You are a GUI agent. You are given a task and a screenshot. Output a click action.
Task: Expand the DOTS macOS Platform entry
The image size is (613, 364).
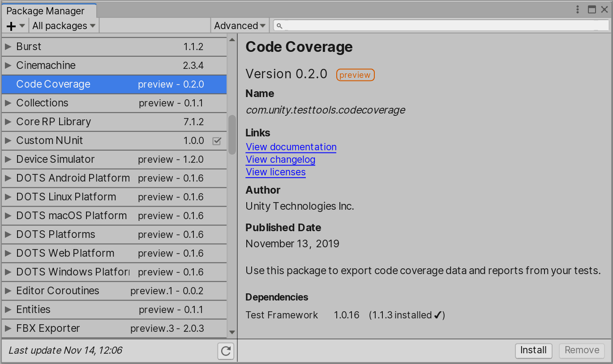tap(8, 216)
